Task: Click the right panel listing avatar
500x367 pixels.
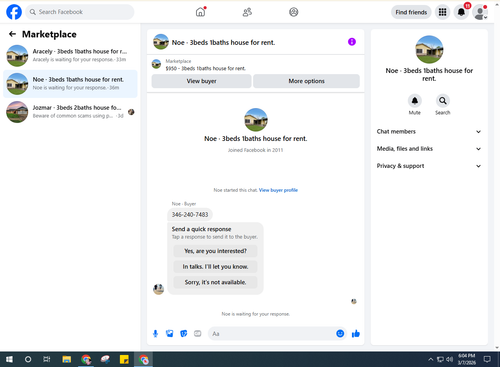Action: (x=429, y=49)
